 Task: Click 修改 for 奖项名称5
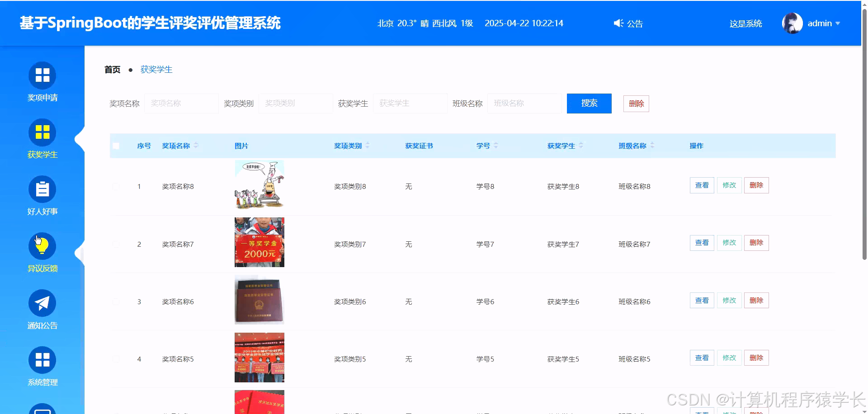tap(729, 358)
